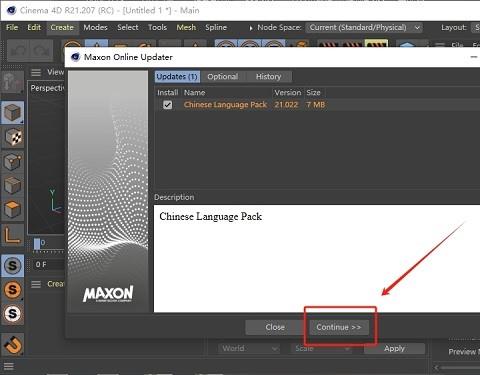Open the World coordinate dropdown
This screenshot has height=375, width=480.
tap(249, 349)
